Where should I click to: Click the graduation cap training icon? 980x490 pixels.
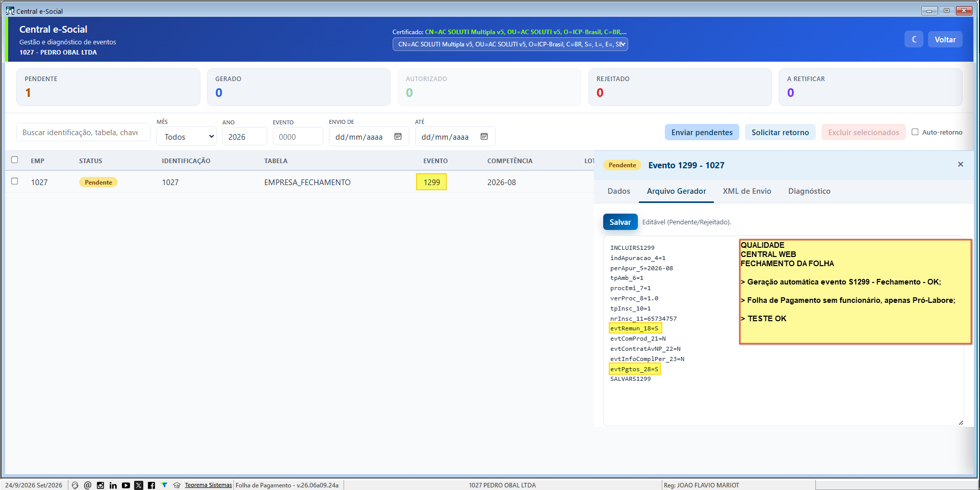(x=177, y=485)
